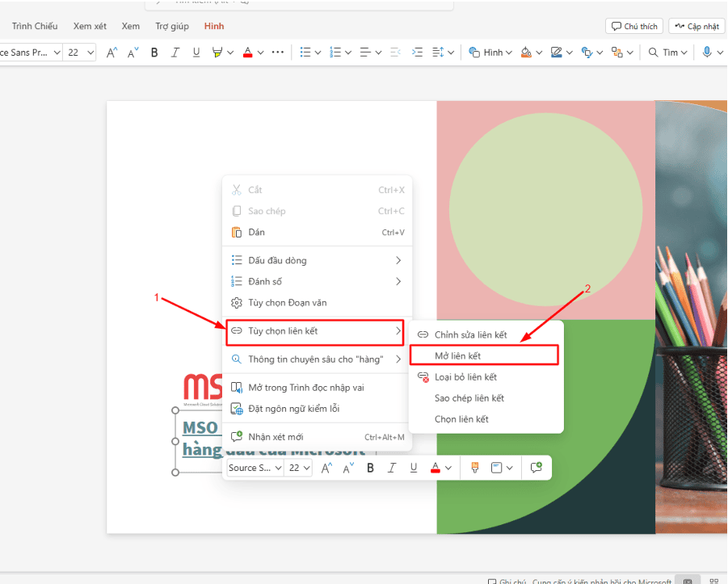Choose Chỉnh sửa liên kết
The height and width of the screenshot is (584, 728).
tap(486, 334)
